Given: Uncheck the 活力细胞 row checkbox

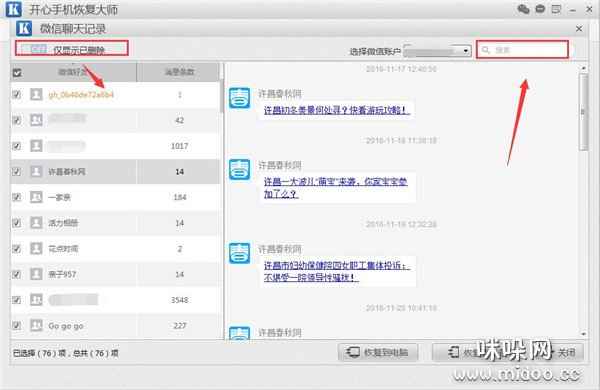Looking at the screenshot, I should pyautogui.click(x=16, y=223).
